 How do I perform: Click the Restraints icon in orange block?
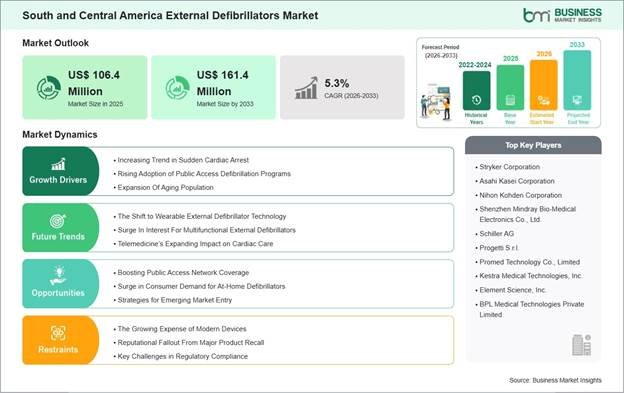(58, 333)
